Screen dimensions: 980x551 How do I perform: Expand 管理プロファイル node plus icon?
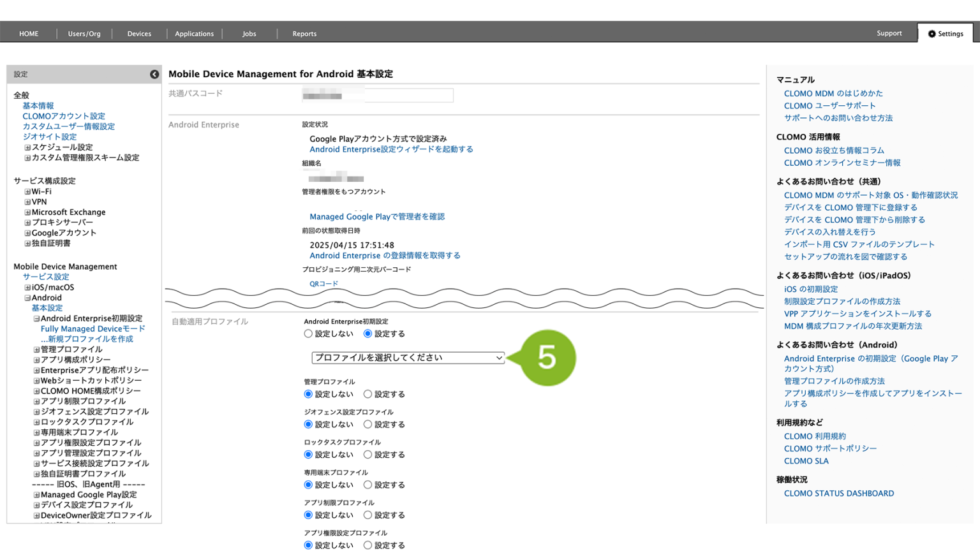[x=36, y=349]
